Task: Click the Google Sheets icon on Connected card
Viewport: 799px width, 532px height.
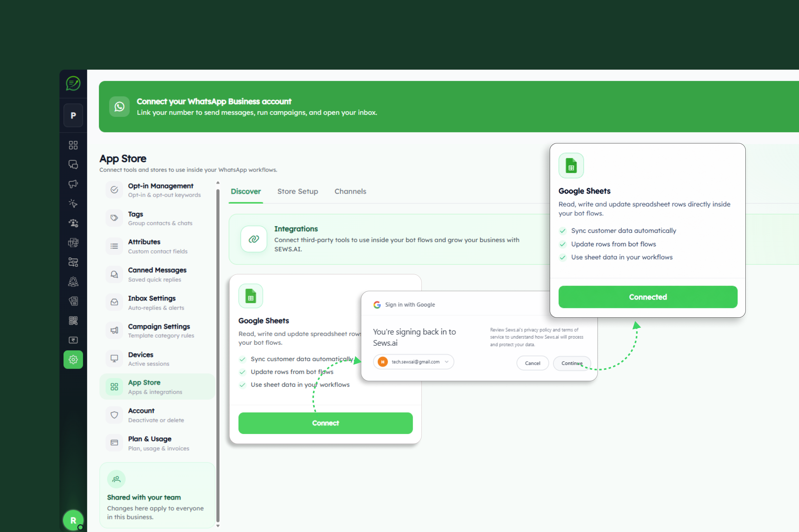Action: [x=571, y=166]
